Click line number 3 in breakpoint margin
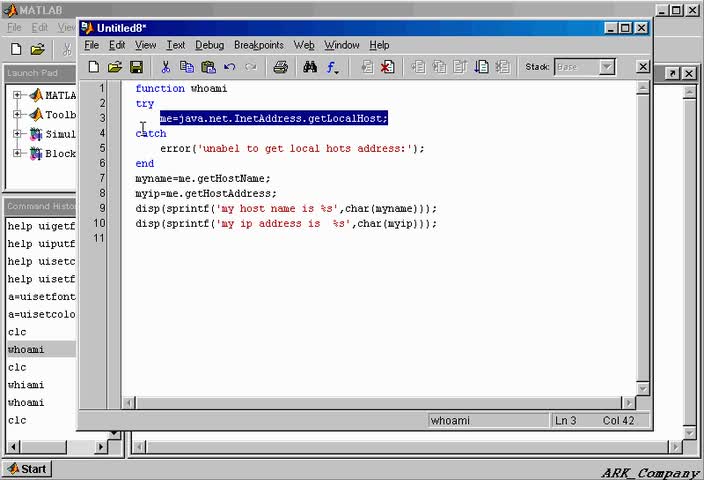704x480 pixels. coord(102,118)
